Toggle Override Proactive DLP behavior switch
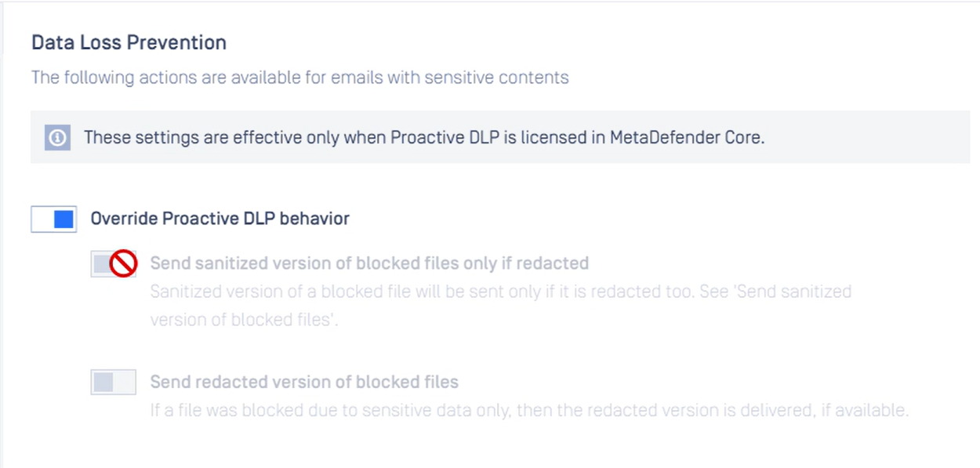 point(54,219)
